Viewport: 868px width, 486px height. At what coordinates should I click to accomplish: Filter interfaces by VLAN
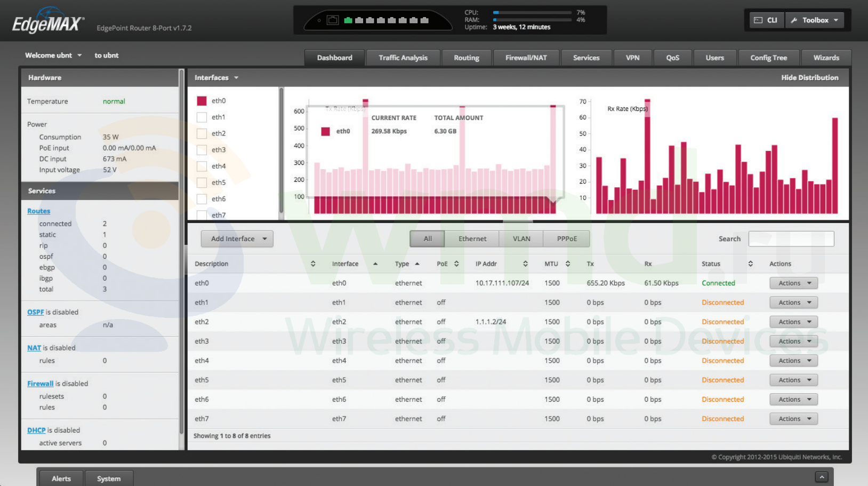pyautogui.click(x=521, y=239)
